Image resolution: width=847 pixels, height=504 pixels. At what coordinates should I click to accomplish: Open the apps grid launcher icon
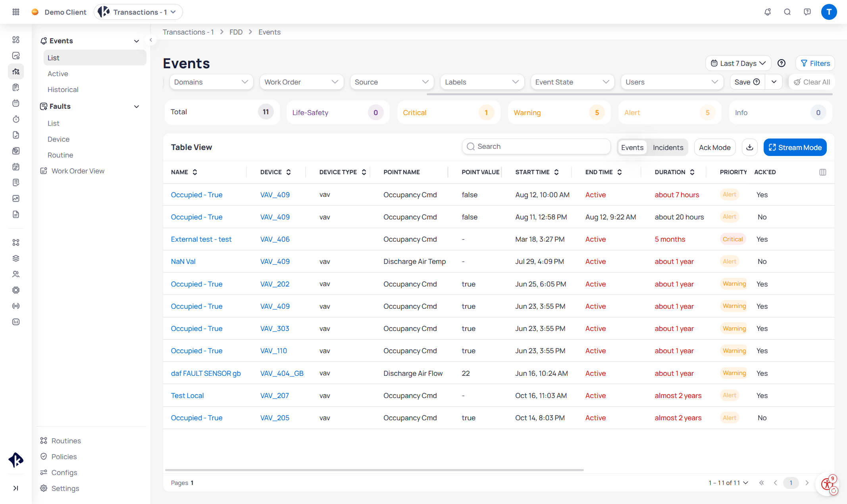(16, 12)
